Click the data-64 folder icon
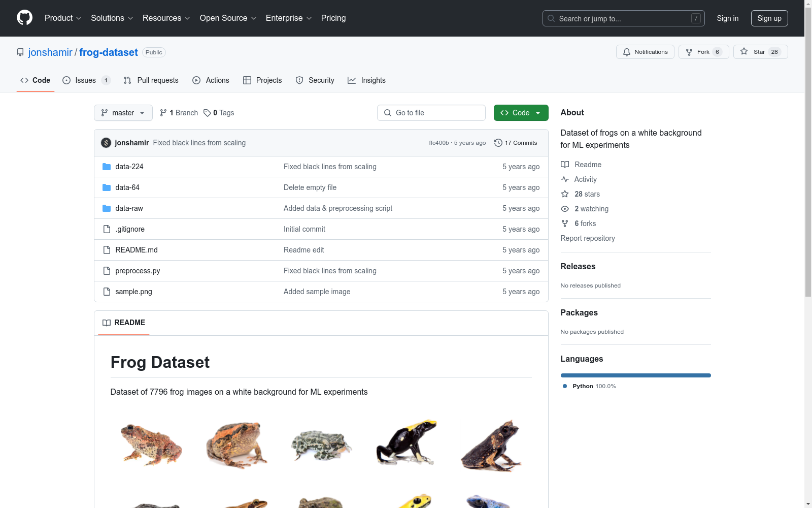The image size is (812, 508). point(107,187)
